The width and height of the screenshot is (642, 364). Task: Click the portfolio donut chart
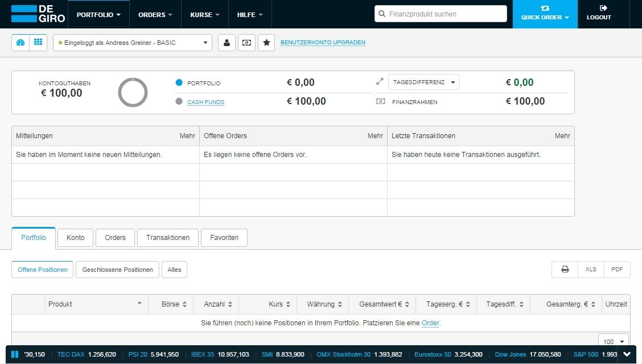(133, 93)
